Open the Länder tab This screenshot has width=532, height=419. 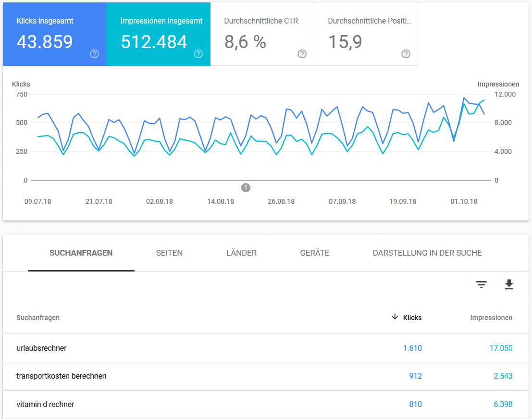tap(241, 253)
